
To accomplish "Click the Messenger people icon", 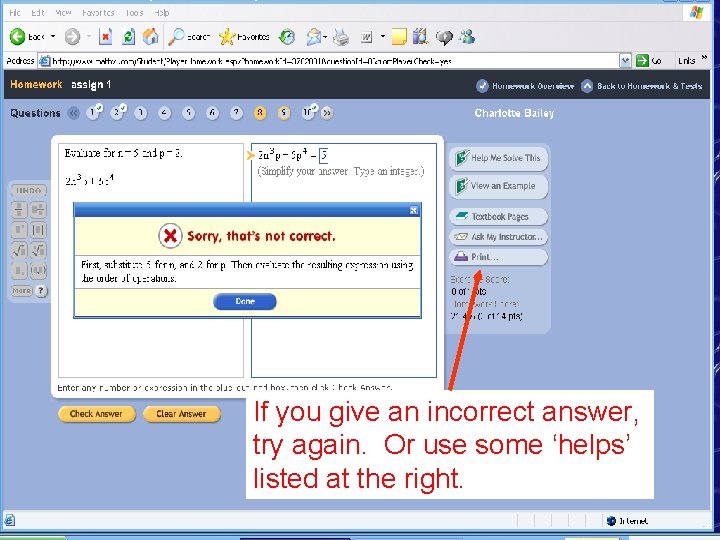I will (x=467, y=36).
